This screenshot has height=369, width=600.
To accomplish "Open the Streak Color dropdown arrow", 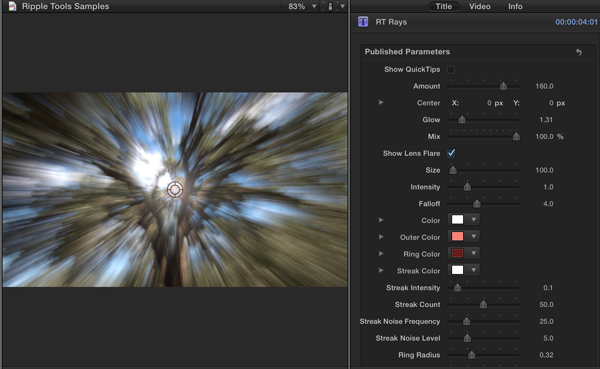I will point(474,270).
